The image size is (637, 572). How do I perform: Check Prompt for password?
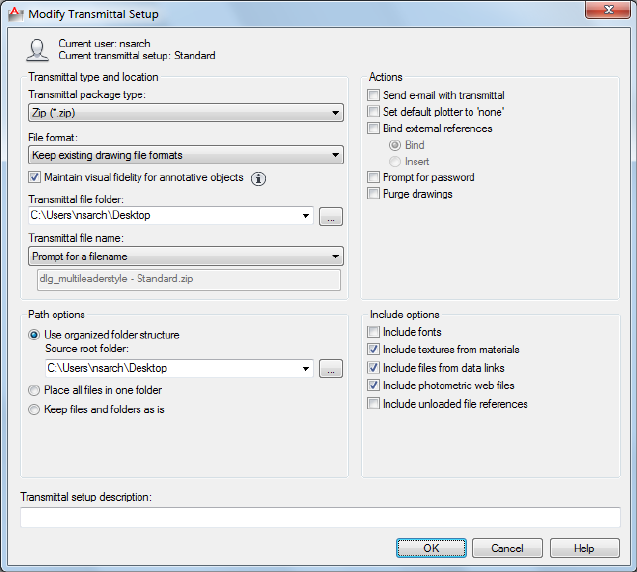pos(374,178)
